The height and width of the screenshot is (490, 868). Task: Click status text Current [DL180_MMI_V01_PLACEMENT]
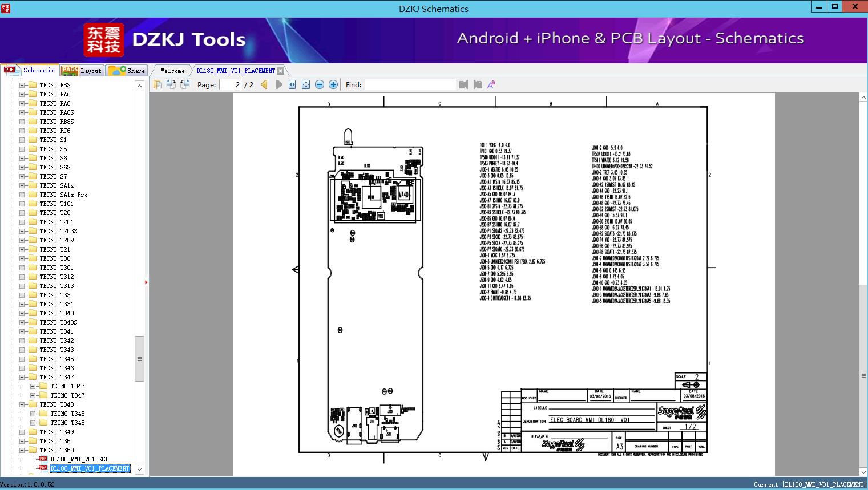pos(810,484)
